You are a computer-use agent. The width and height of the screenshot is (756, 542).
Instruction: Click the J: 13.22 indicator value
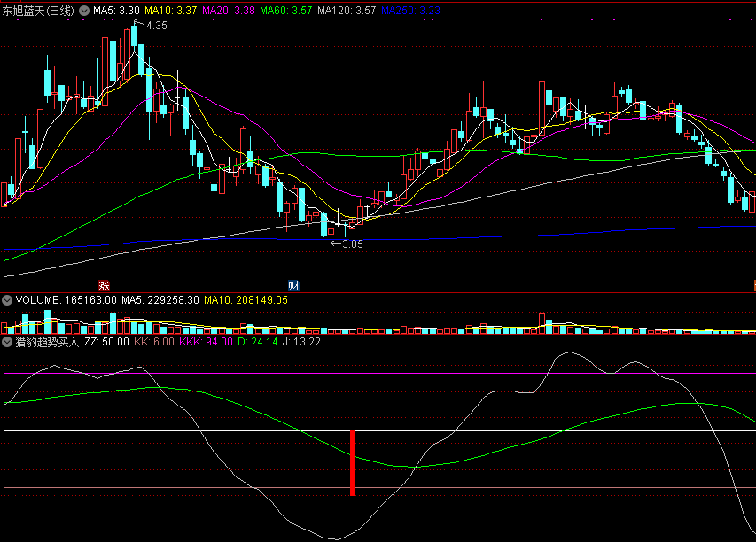click(301, 342)
